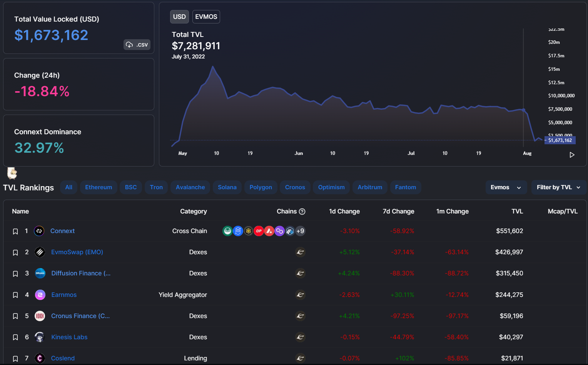The image size is (588, 365).
Task: Open the Evmos chain dropdown
Action: pyautogui.click(x=506, y=187)
